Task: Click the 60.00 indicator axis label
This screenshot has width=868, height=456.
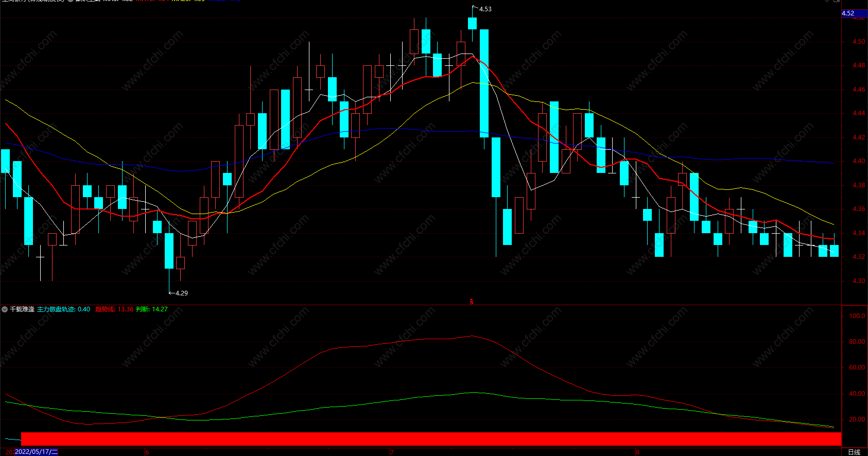Action: [x=857, y=367]
